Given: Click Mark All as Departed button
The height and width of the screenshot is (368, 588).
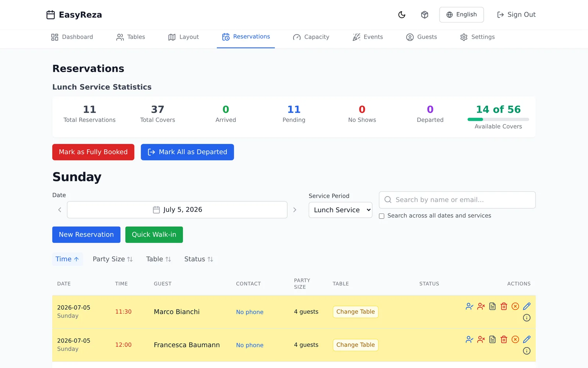Looking at the screenshot, I should (x=187, y=152).
